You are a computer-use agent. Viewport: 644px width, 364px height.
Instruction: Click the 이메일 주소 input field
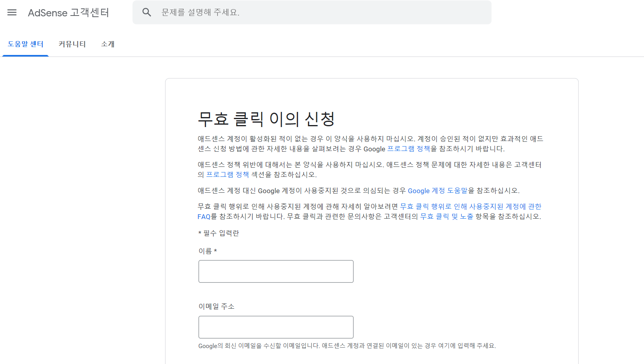(276, 327)
